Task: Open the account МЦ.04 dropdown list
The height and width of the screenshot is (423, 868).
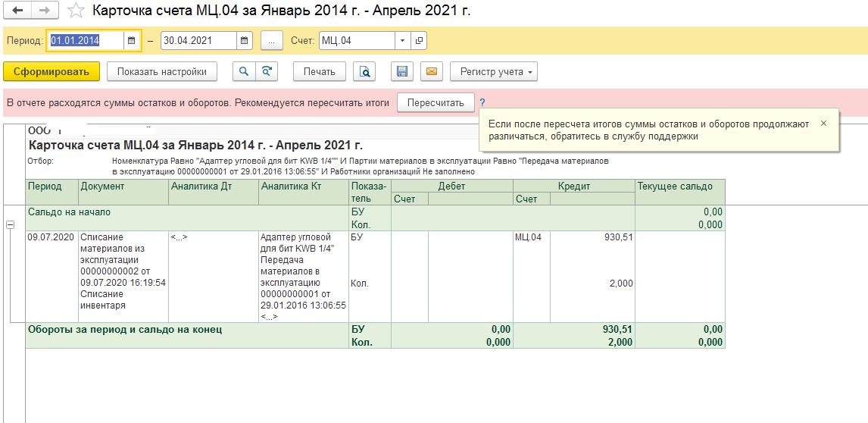Action: coord(402,40)
